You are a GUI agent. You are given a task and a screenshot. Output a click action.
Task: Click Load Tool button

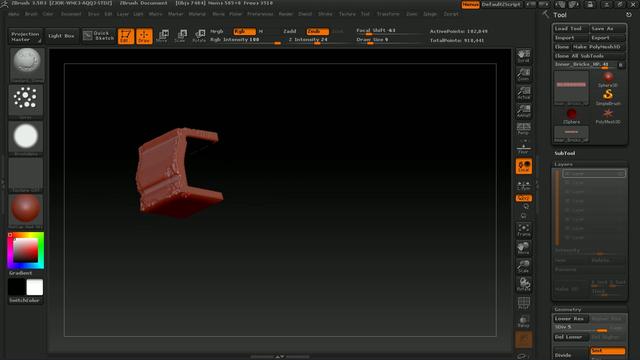571,29
